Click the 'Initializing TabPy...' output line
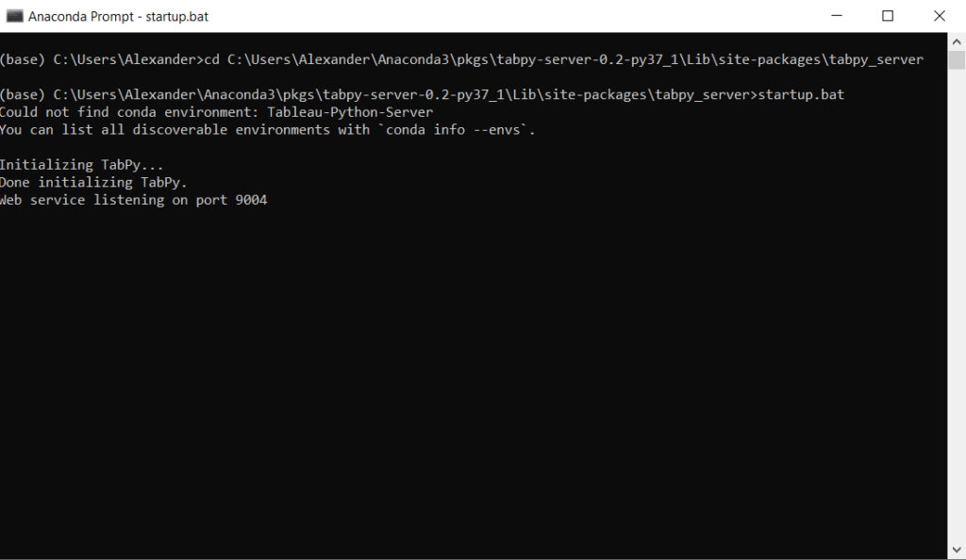 coord(81,165)
